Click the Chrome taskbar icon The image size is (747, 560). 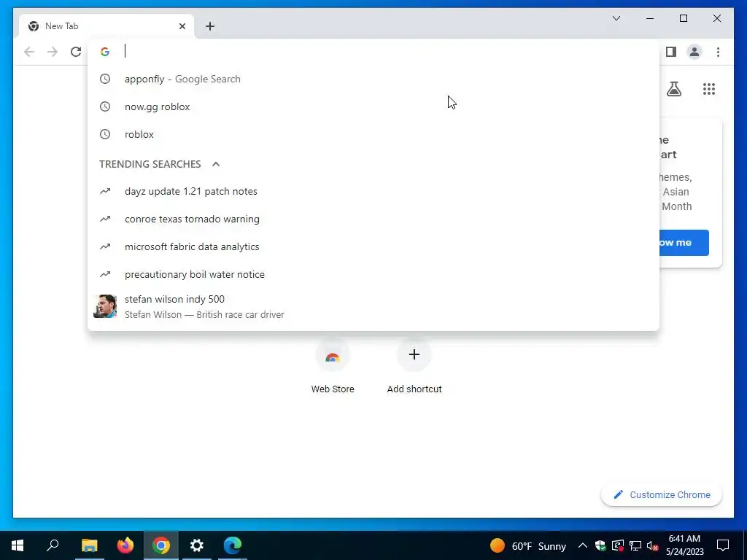pyautogui.click(x=161, y=545)
